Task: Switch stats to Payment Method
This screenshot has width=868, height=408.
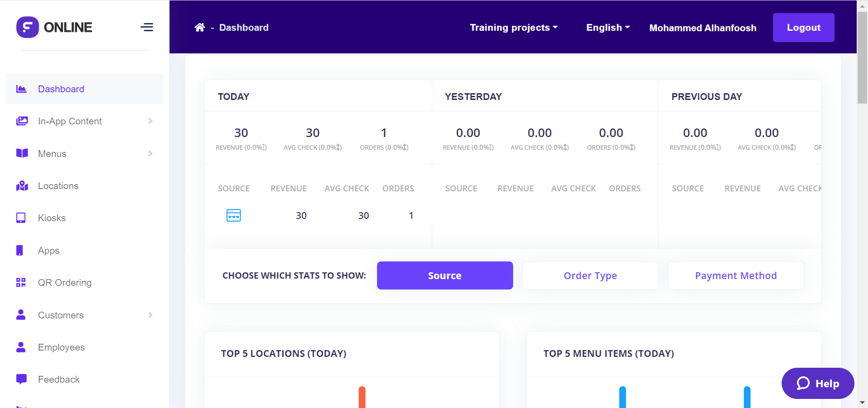Action: click(x=736, y=275)
